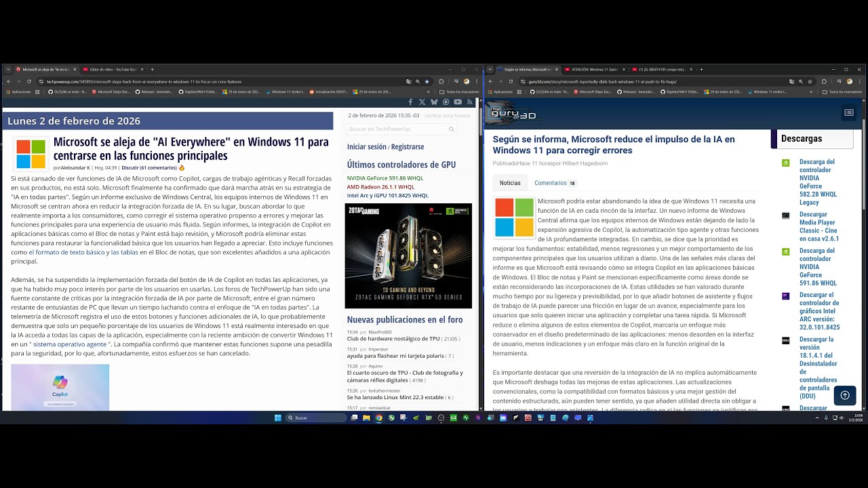Open 'Todos los marcadores' folder in right window

pyautogui.click(x=842, y=91)
